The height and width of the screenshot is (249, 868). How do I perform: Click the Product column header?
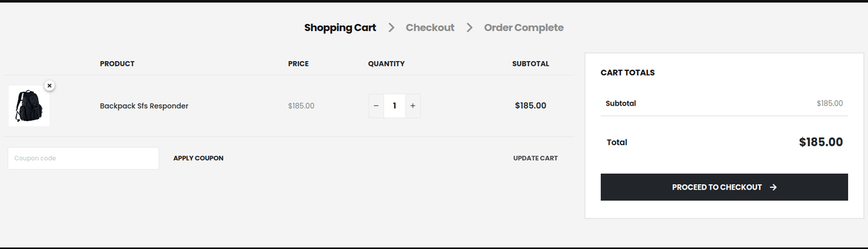tap(117, 64)
